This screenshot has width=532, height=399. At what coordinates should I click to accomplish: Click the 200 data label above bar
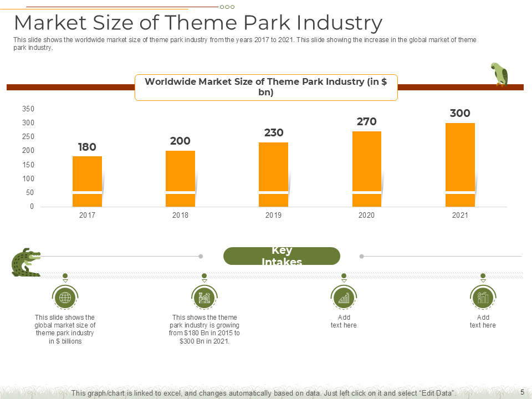click(180, 141)
